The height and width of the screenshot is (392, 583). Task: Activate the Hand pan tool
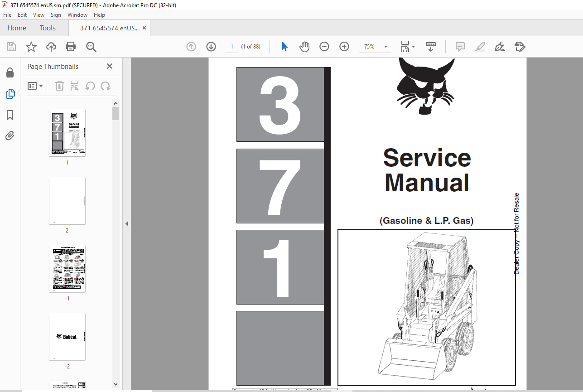pyautogui.click(x=304, y=47)
